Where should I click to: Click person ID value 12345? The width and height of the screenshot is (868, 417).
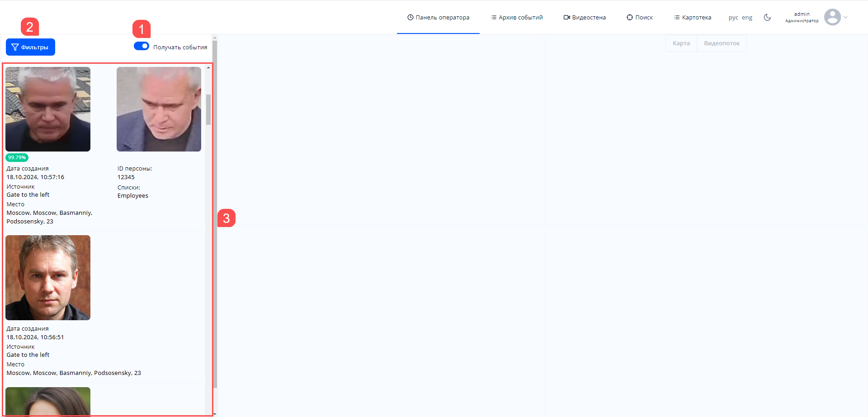point(126,177)
